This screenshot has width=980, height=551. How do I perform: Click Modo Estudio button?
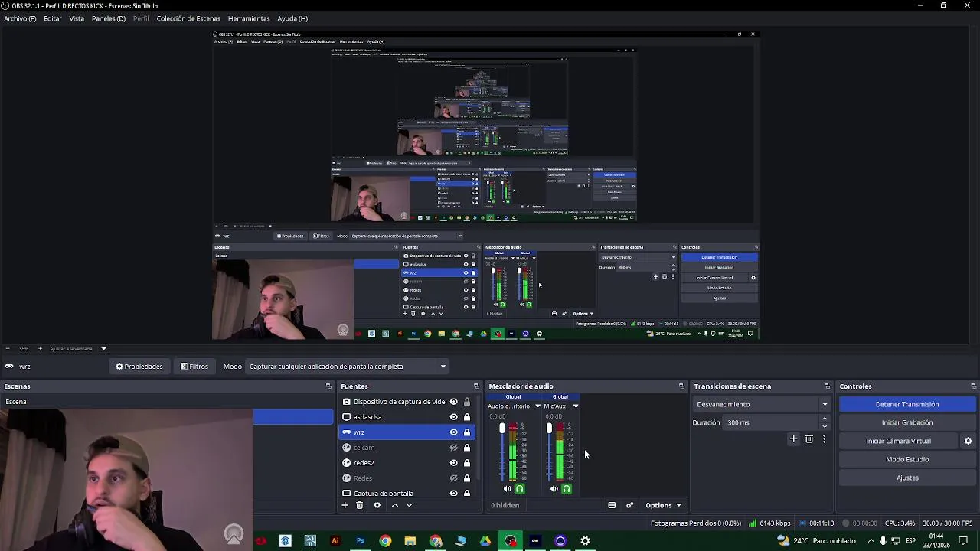907,459
